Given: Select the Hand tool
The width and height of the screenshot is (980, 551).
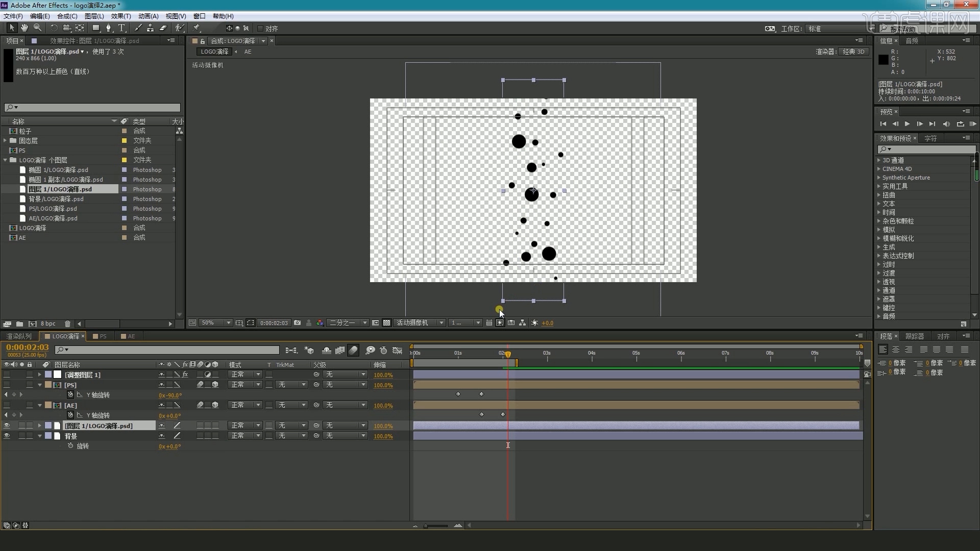Looking at the screenshot, I should 24,28.
